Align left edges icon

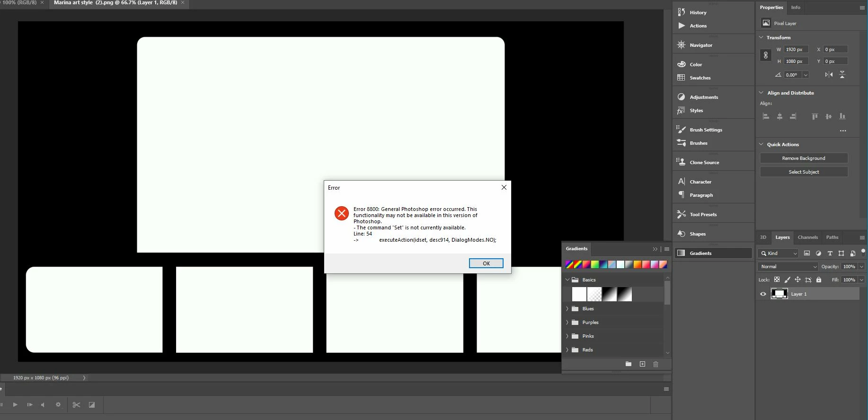pos(766,116)
